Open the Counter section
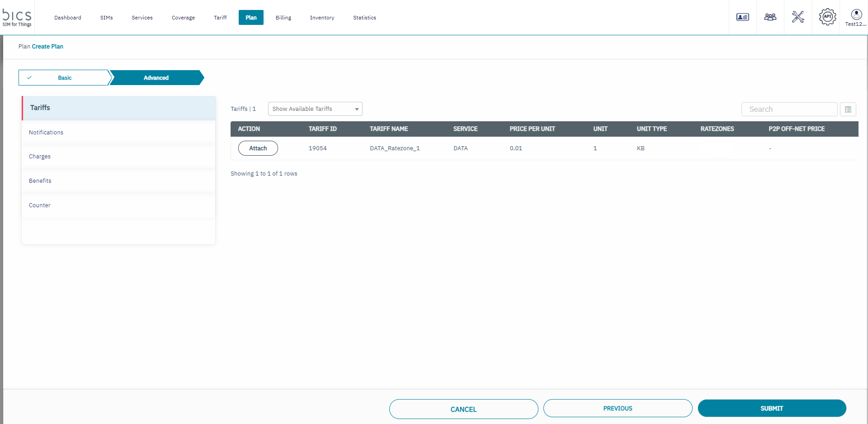Screen dimensions: 868x424 click(40, 205)
